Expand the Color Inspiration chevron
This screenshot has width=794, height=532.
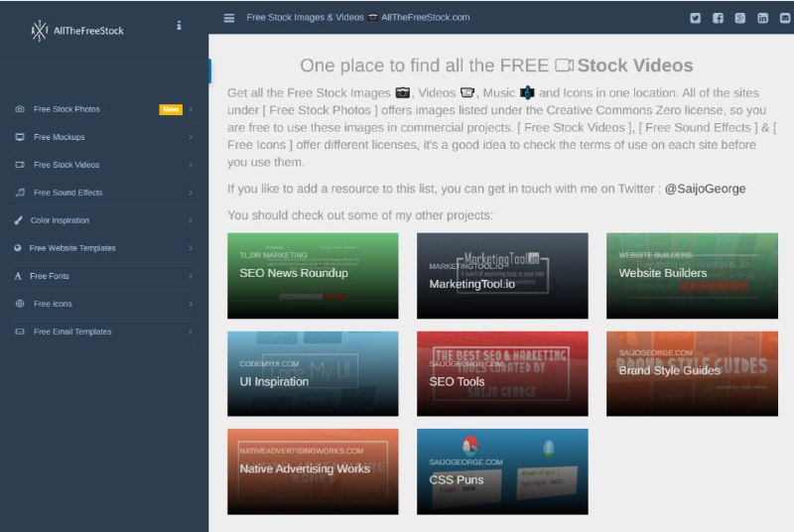pos(191,220)
